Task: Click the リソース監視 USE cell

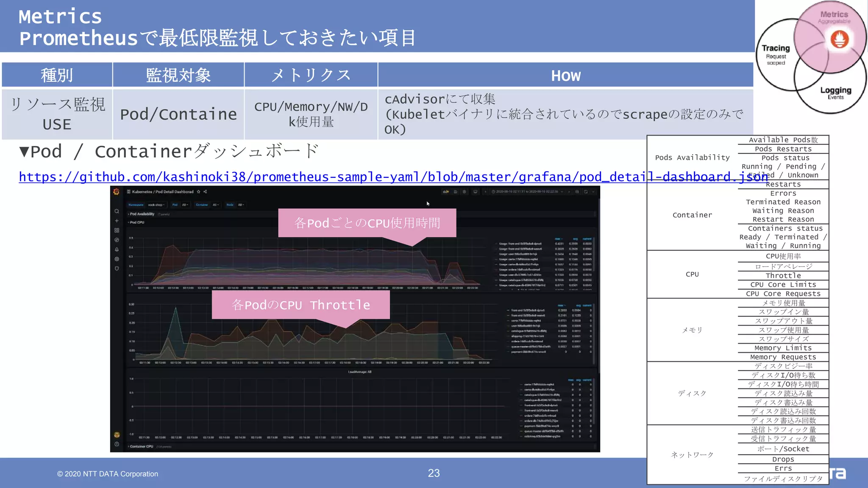Action: pyautogui.click(x=57, y=114)
